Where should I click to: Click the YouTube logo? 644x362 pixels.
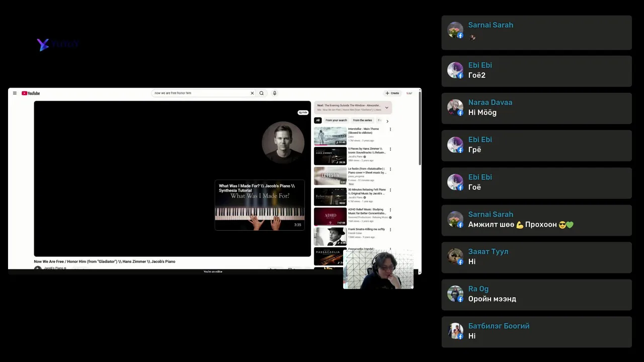[x=31, y=93]
